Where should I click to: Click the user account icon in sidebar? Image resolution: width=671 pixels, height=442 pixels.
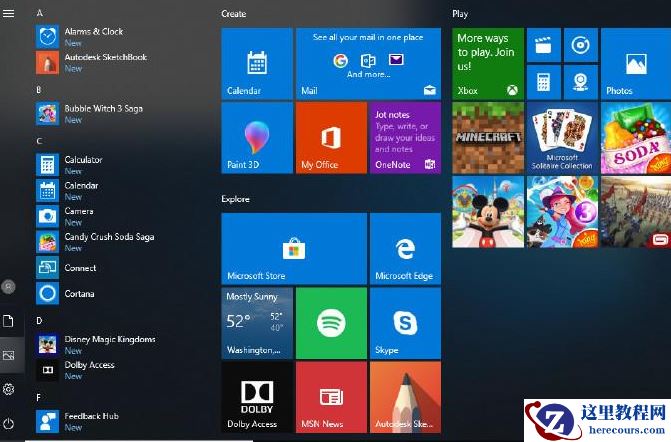(x=9, y=287)
